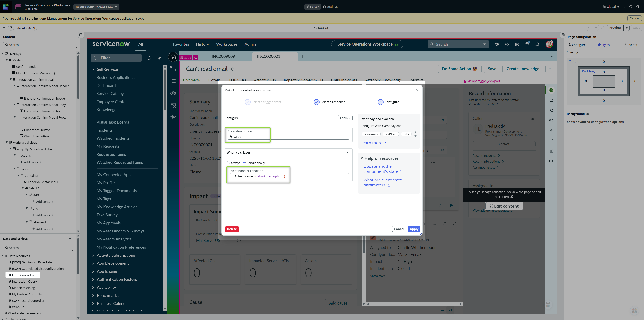Click the undo arrow icon in toolbar
Viewport: 644px width, 320px height.
(589, 28)
